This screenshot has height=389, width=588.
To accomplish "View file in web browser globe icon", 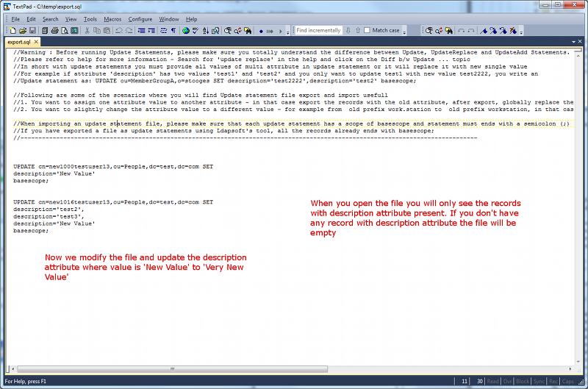I will [x=186, y=31].
